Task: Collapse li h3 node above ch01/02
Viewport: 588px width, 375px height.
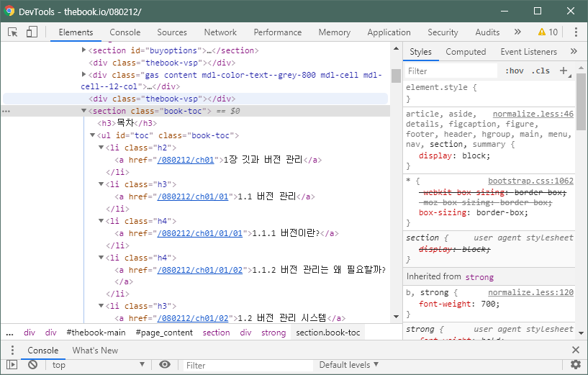Action: coord(101,306)
